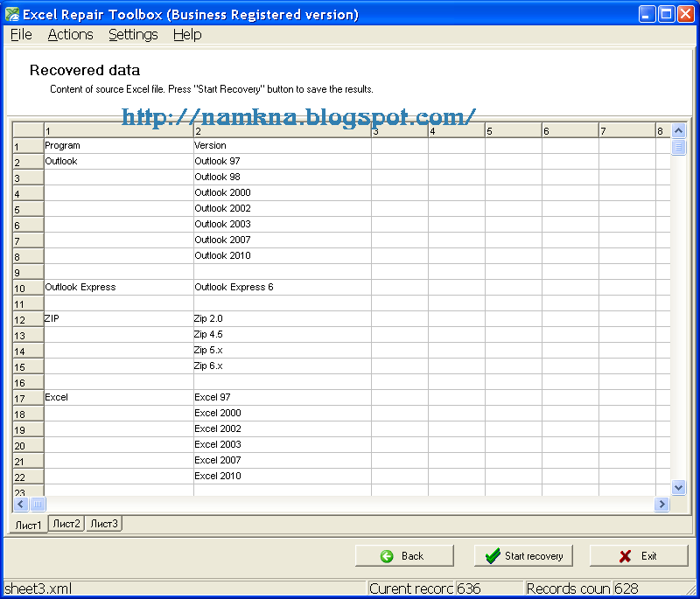Close the Excel Repair Toolbox window

click(686, 14)
